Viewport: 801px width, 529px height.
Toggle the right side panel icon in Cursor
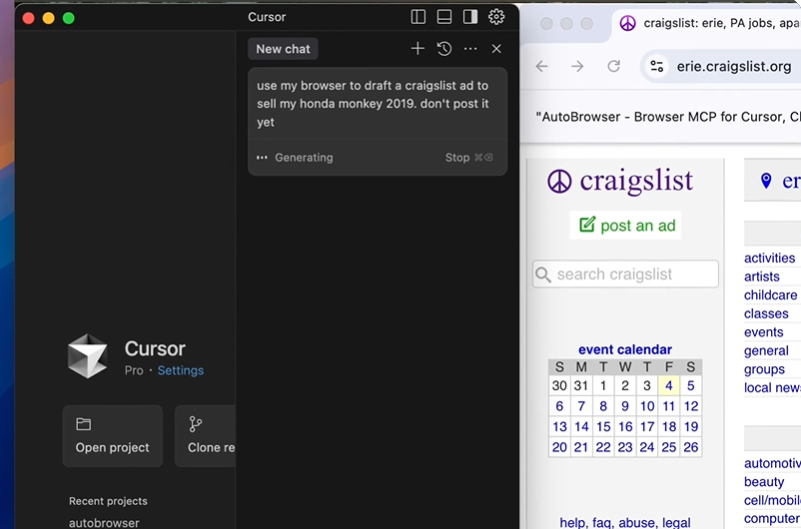click(x=470, y=17)
